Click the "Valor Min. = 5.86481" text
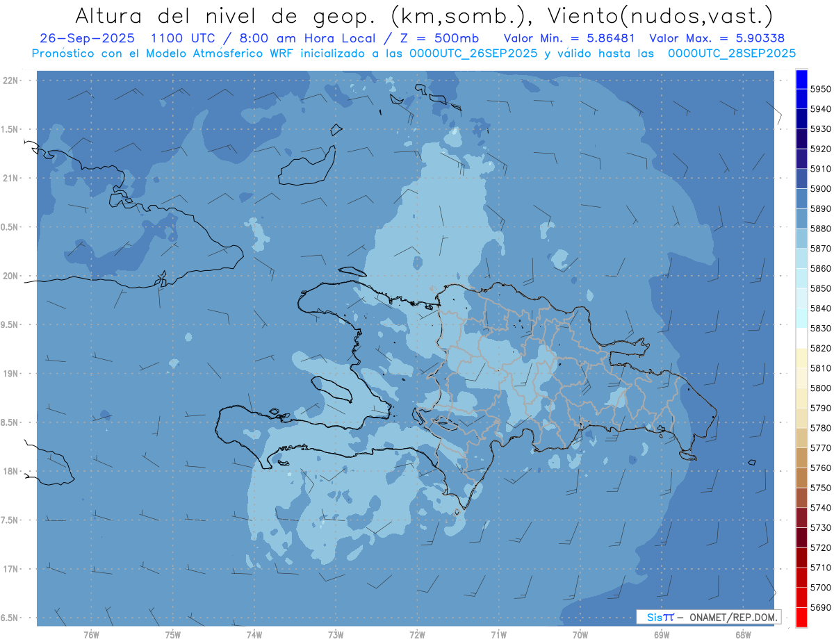The image size is (834, 644). 569,38
